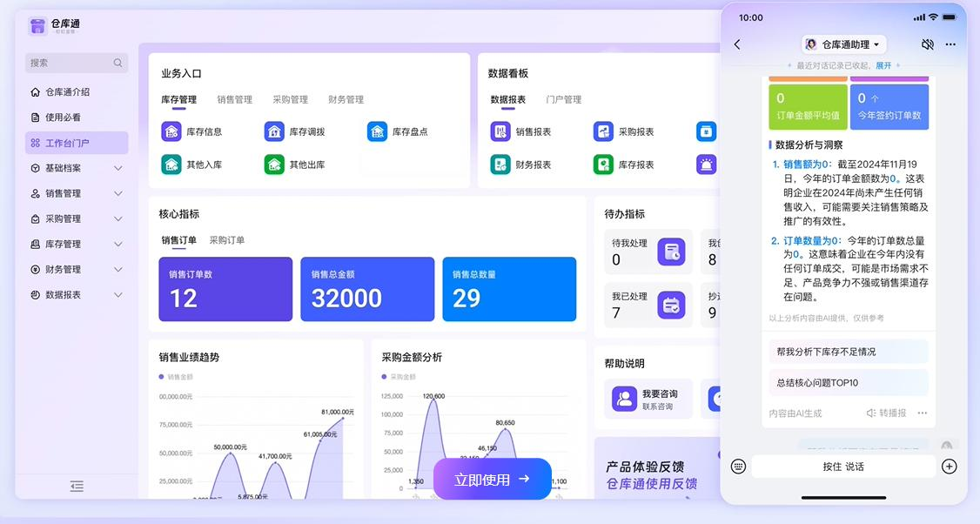
Task: Click the 我已处理 calendar icon
Action: click(671, 306)
